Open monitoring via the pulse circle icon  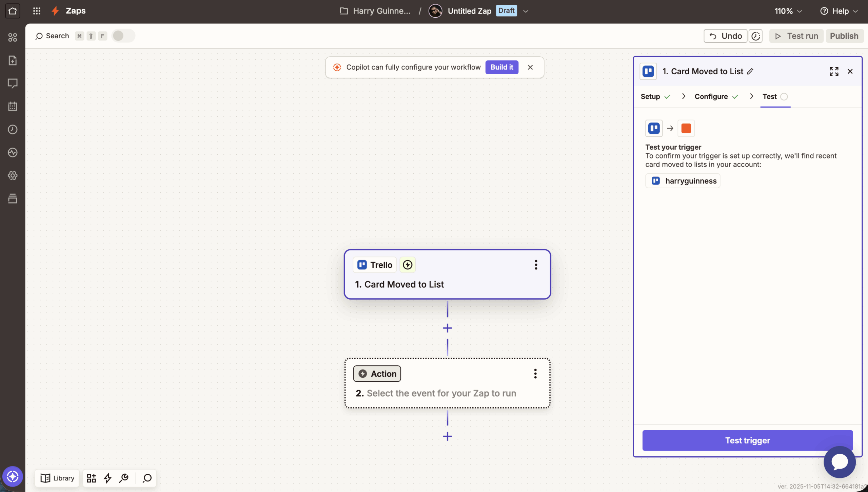pos(13,152)
